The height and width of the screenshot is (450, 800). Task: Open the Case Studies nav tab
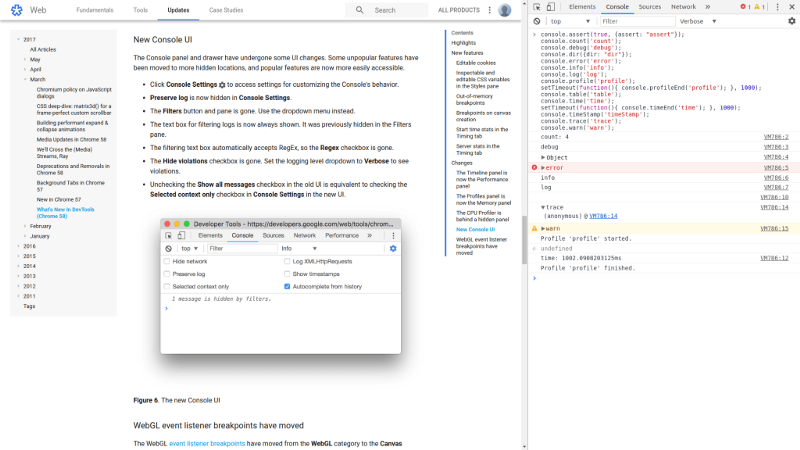(225, 10)
